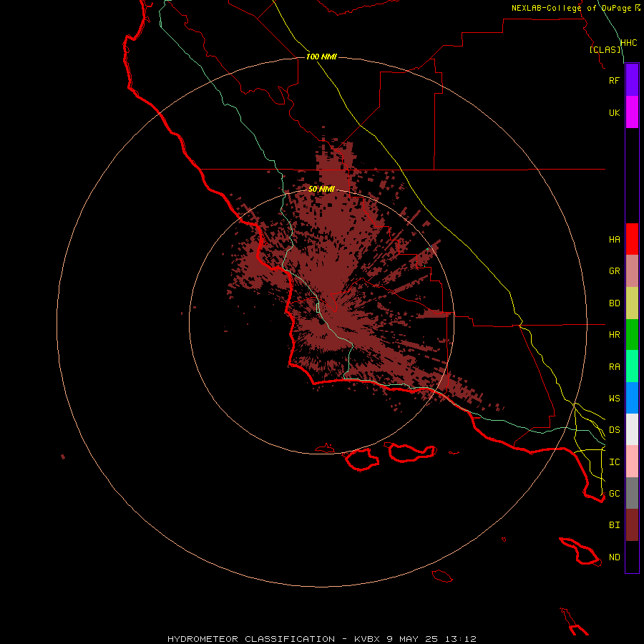Click the WS blue legend swatch

[x=632, y=398]
